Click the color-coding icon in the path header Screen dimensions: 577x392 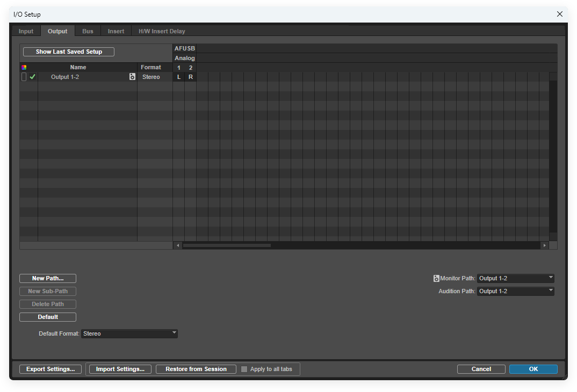pyautogui.click(x=24, y=67)
